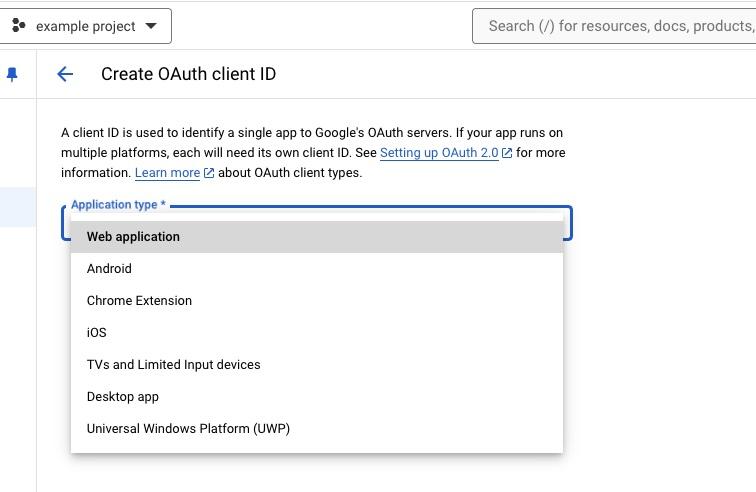Click the back arrow beside Create OAuth client ID
Screen dimensions: 756x492
(65, 74)
